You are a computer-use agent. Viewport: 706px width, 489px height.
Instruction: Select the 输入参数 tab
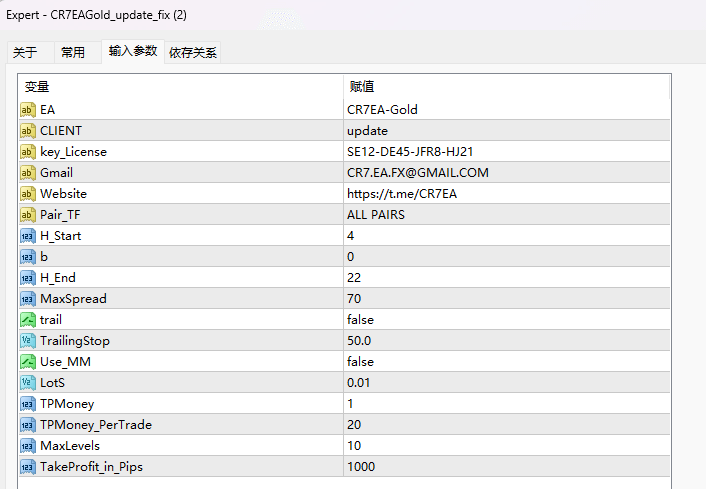pyautogui.click(x=133, y=51)
